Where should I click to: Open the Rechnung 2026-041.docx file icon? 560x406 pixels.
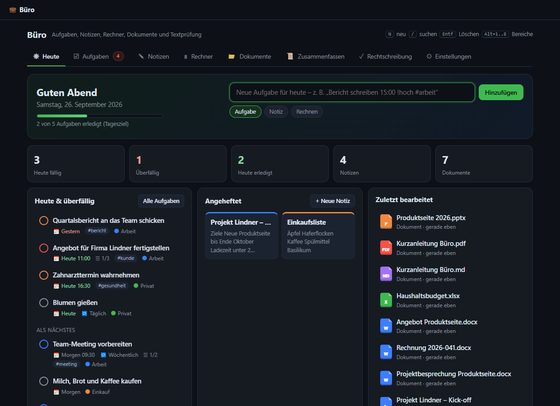click(x=386, y=352)
